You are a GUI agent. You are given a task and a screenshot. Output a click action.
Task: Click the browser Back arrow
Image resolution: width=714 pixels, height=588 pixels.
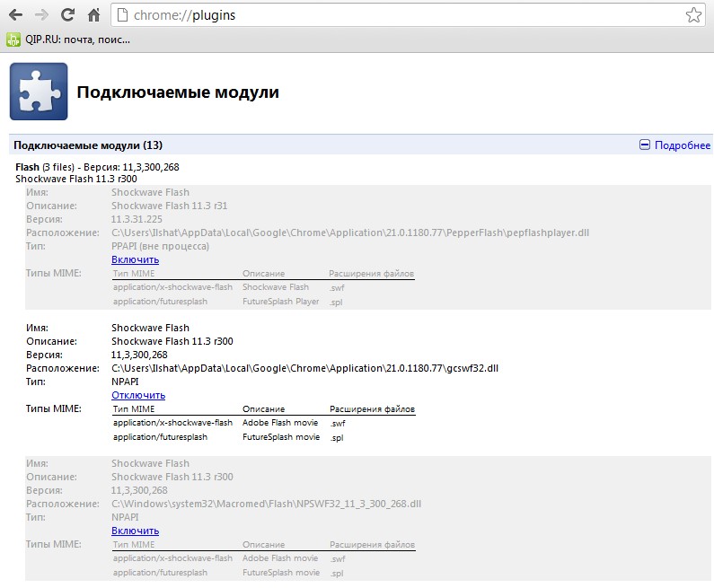tap(15, 15)
